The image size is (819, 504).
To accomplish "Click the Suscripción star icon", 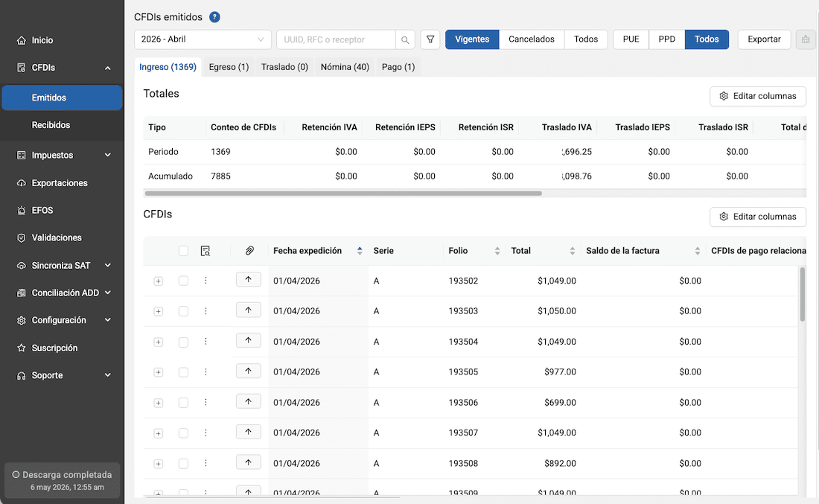I will coord(22,348).
